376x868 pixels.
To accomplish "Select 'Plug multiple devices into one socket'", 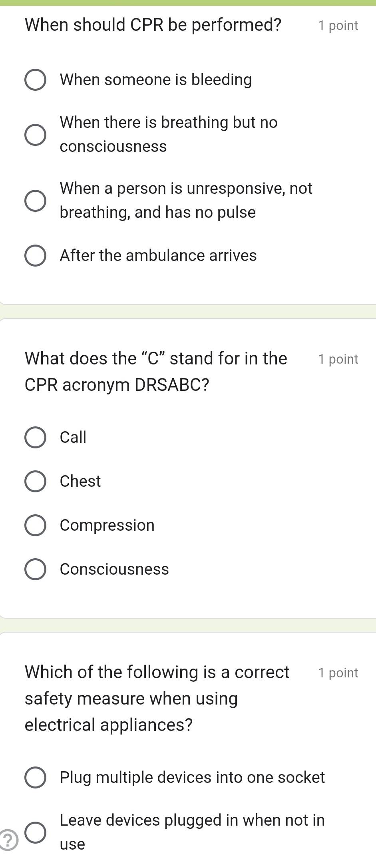I will click(35, 778).
